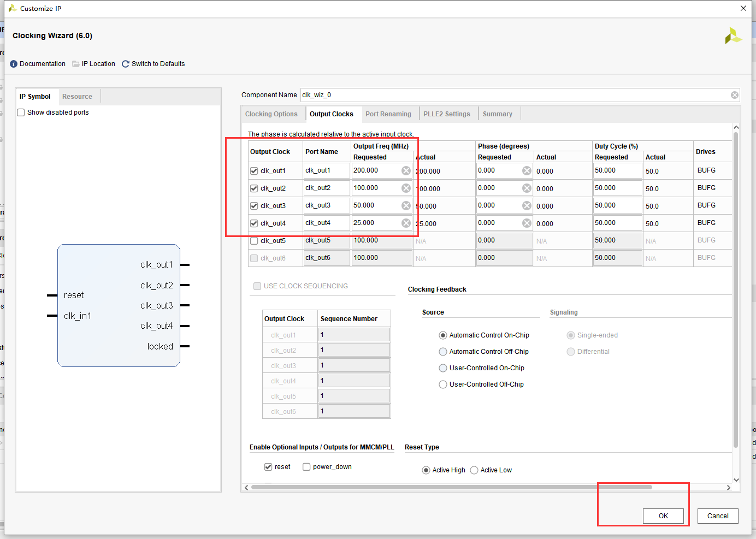This screenshot has width=756, height=539.
Task: Clear the Component Name field with its X icon
Action: tap(735, 95)
